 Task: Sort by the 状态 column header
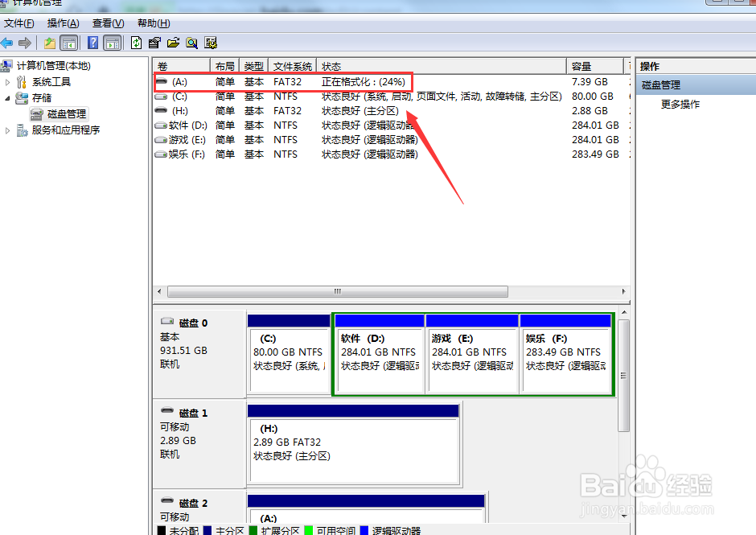(x=442, y=66)
